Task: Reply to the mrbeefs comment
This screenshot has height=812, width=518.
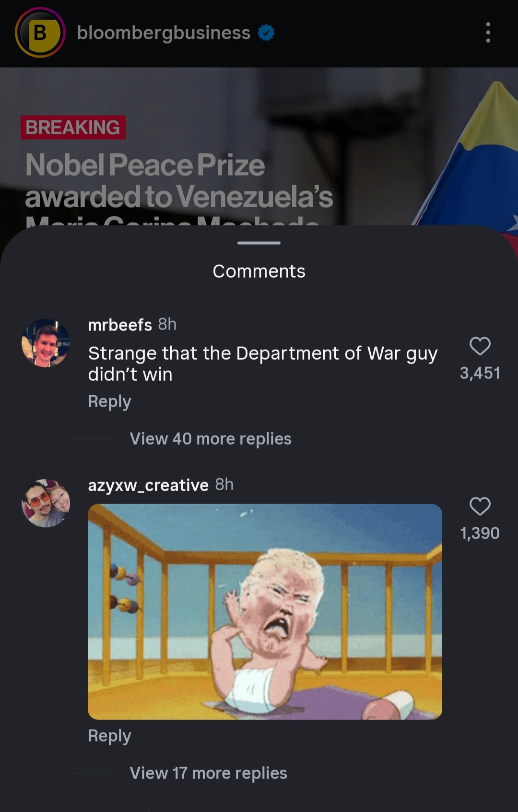Action: pos(109,401)
